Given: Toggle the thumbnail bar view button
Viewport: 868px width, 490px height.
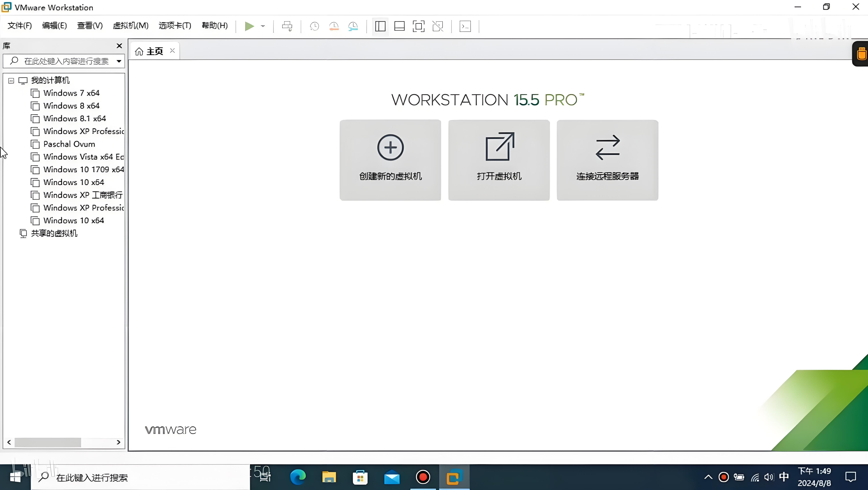Looking at the screenshot, I should pyautogui.click(x=399, y=26).
